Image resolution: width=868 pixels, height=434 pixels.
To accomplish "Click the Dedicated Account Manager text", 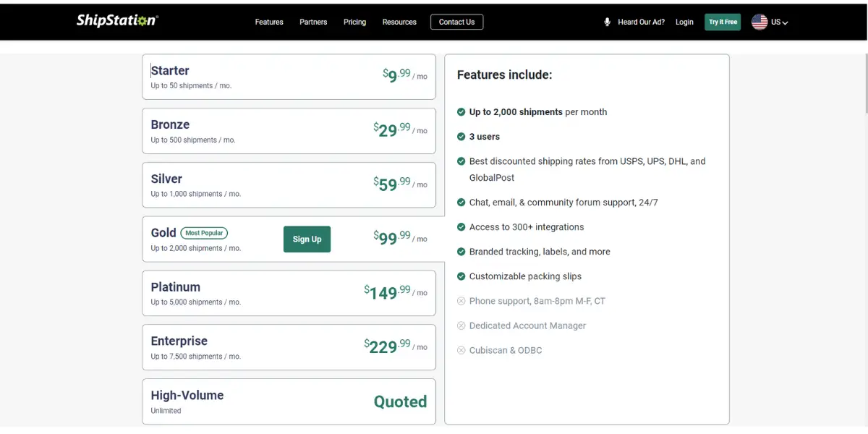I will point(527,325).
